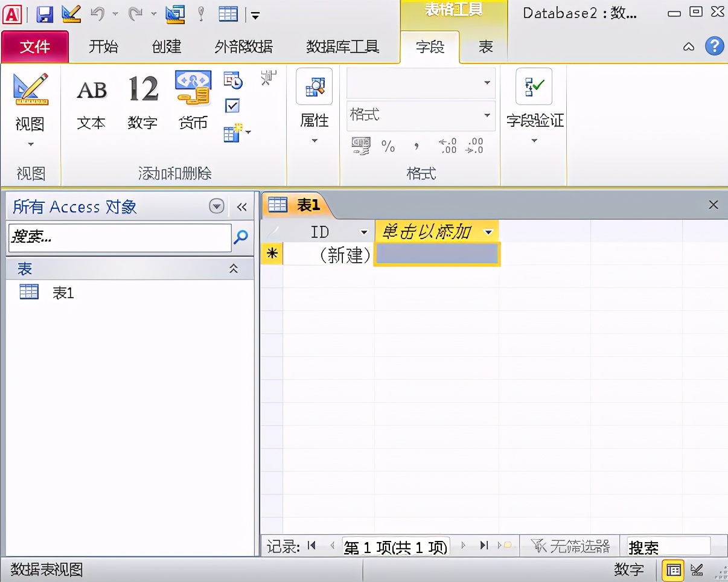The height and width of the screenshot is (582, 728).
Task: Select the 数据表视图 button on status bar
Action: tap(672, 569)
